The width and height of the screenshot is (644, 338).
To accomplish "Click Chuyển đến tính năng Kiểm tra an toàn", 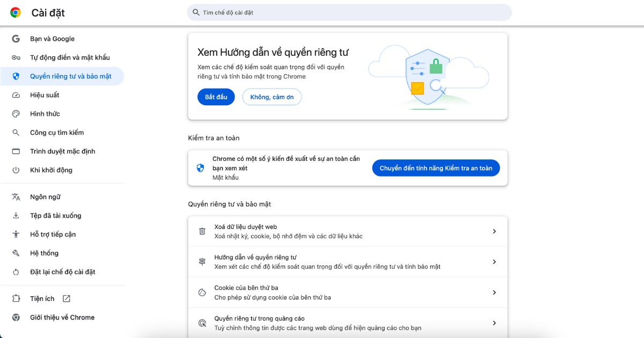I will coord(436,168).
